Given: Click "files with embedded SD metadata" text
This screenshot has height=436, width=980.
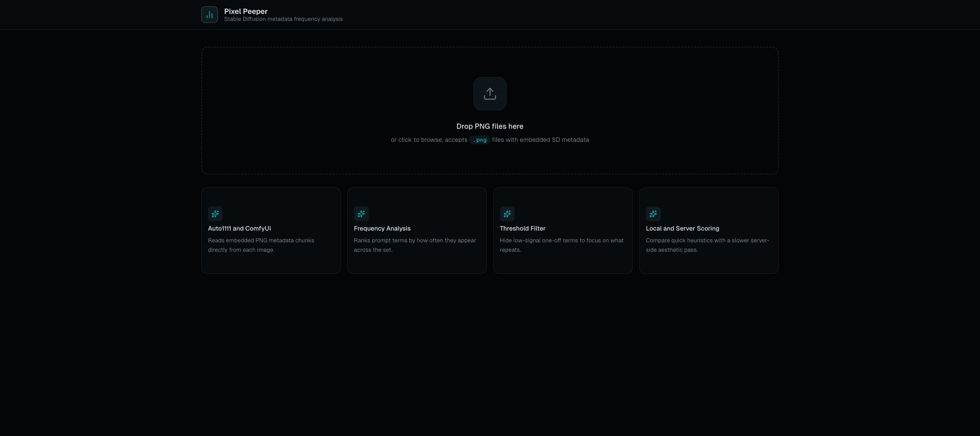Looking at the screenshot, I should tap(540, 140).
